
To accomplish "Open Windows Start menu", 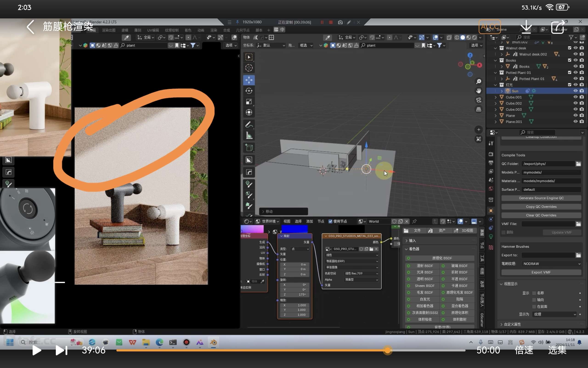I will tap(10, 342).
